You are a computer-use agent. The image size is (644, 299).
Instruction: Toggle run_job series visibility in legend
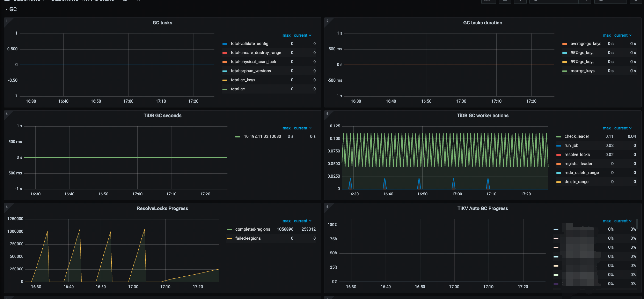click(571, 145)
